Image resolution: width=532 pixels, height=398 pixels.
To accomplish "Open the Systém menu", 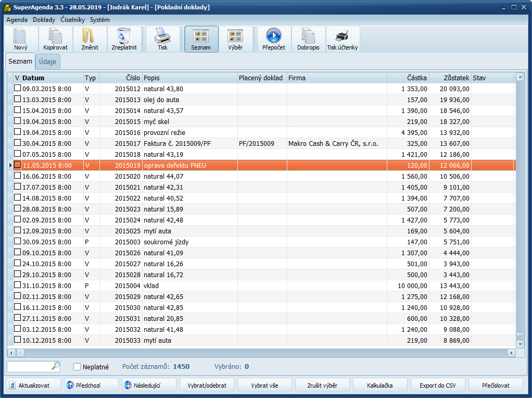I will pos(100,20).
